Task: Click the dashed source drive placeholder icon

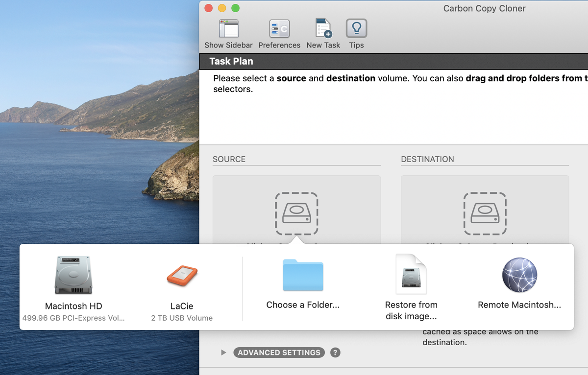Action: click(x=296, y=214)
